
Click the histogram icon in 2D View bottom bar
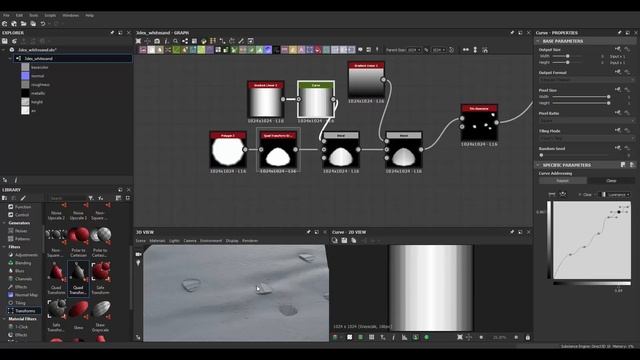[404, 337]
